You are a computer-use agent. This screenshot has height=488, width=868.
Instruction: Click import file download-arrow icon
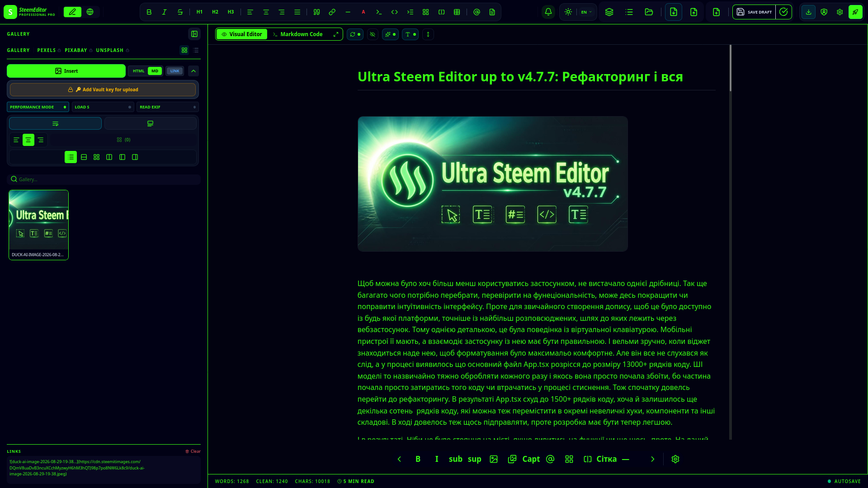point(674,12)
